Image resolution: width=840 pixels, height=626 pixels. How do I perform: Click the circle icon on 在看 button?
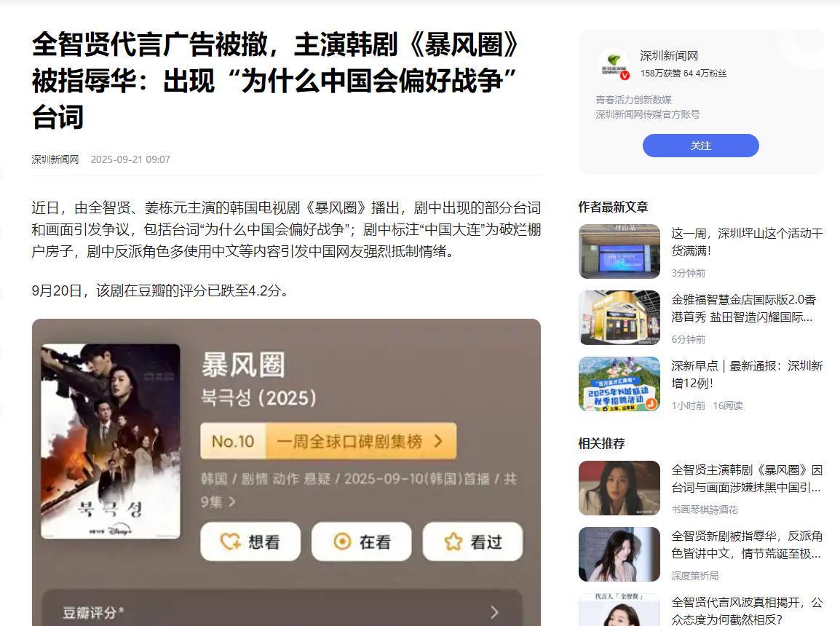342,542
